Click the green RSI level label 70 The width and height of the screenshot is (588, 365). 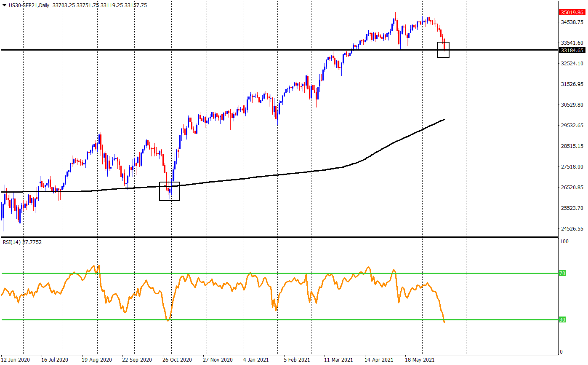point(562,273)
